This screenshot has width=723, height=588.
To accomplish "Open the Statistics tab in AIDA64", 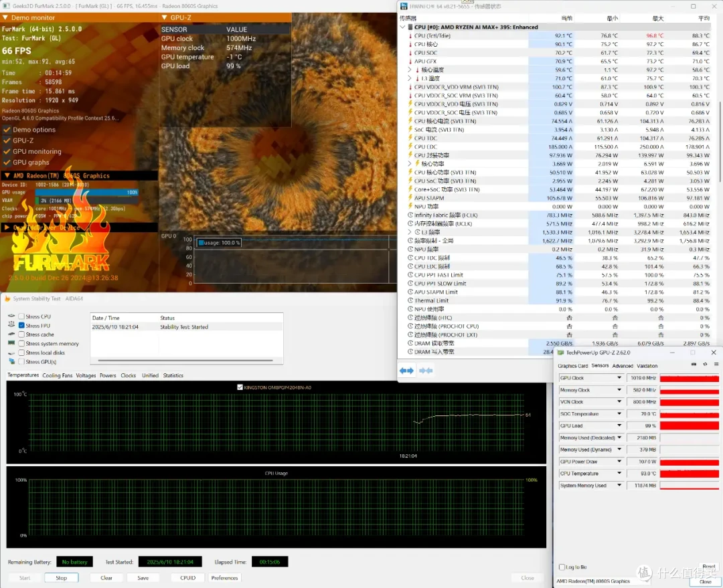I will pos(173,375).
